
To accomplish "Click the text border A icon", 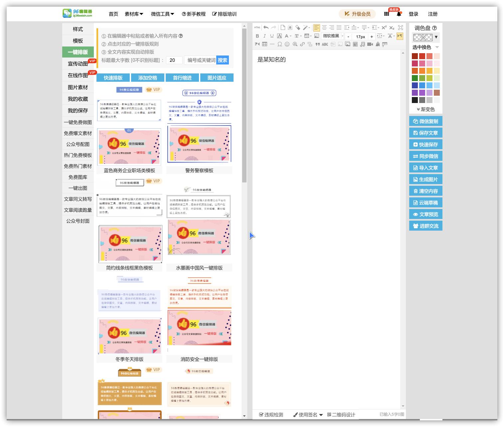I will 279,36.
